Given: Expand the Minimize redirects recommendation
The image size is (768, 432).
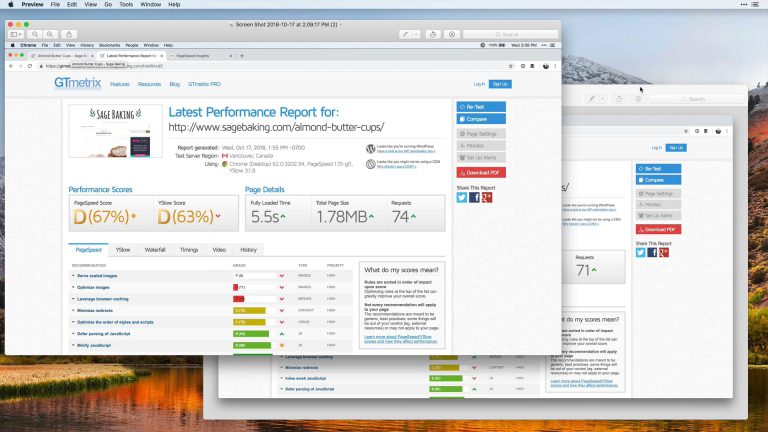Looking at the screenshot, I should (95, 311).
